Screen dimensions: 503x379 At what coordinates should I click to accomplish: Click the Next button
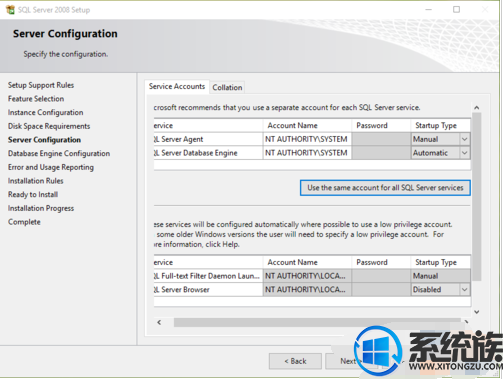tap(348, 361)
